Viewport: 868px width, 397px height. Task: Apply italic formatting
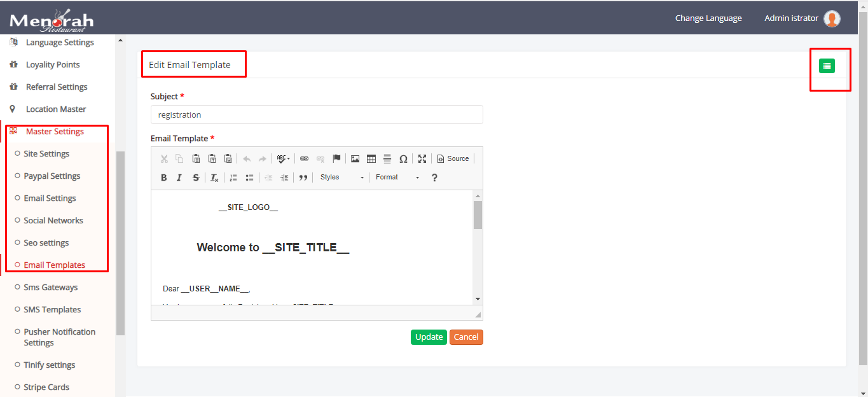click(179, 178)
